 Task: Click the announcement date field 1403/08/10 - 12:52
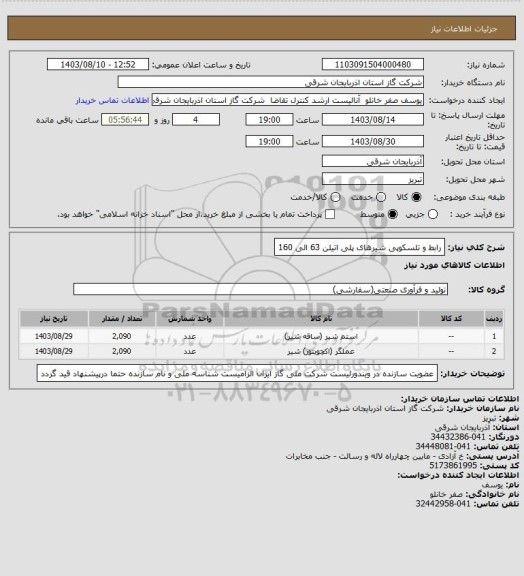[98, 64]
